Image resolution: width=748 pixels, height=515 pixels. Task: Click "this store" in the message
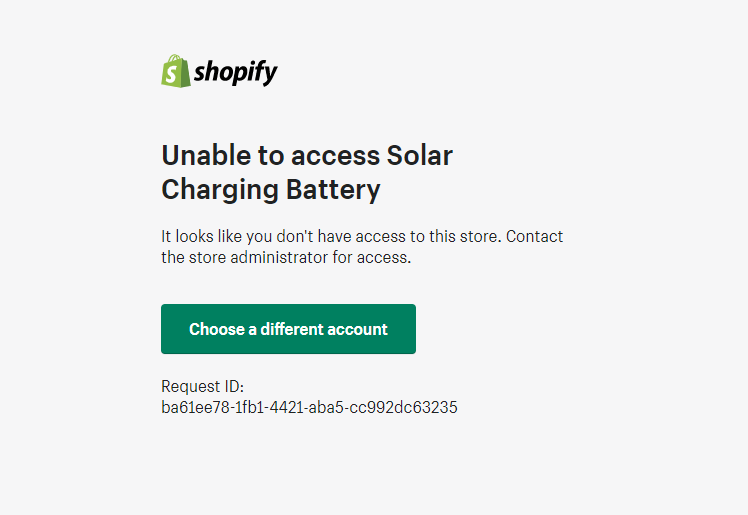[x=465, y=236]
